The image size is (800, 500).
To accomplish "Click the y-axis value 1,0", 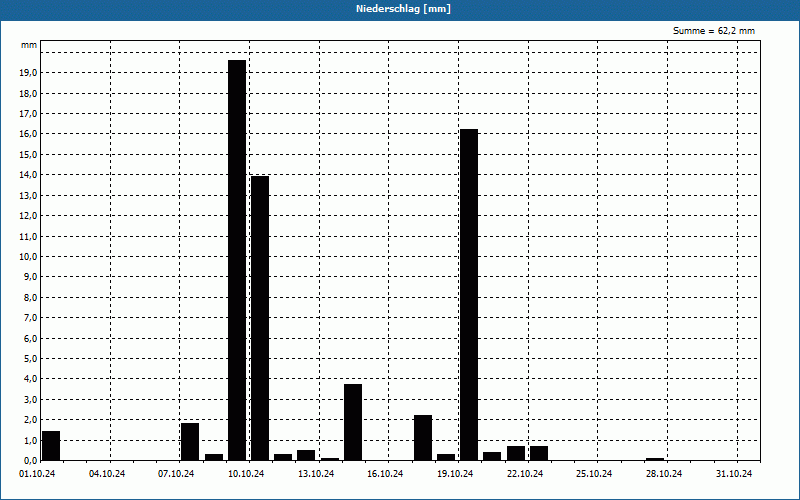I will pyautogui.click(x=31, y=440).
